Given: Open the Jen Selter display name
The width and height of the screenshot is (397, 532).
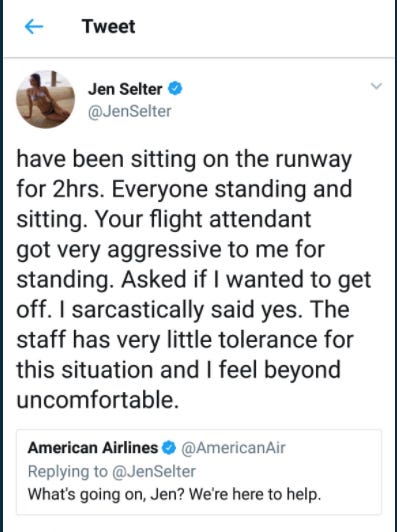Looking at the screenshot, I should pos(125,89).
